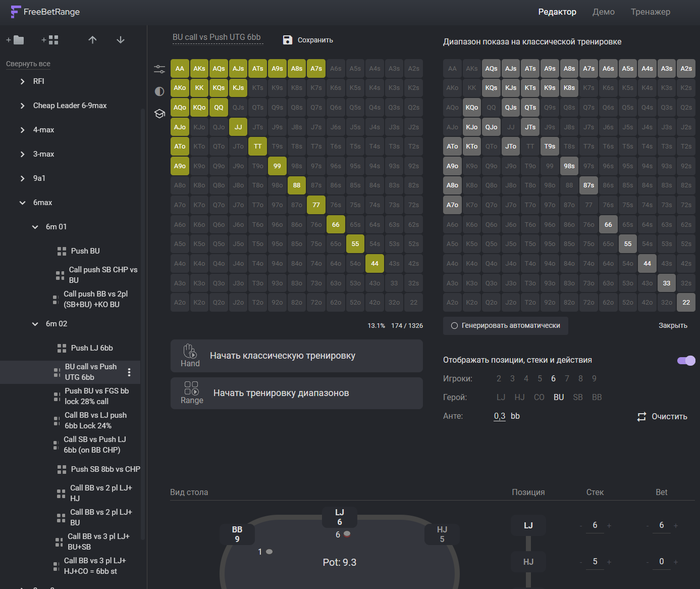Decrease the HJ stack with the minus stepper
The image size is (700, 589).
point(581,562)
